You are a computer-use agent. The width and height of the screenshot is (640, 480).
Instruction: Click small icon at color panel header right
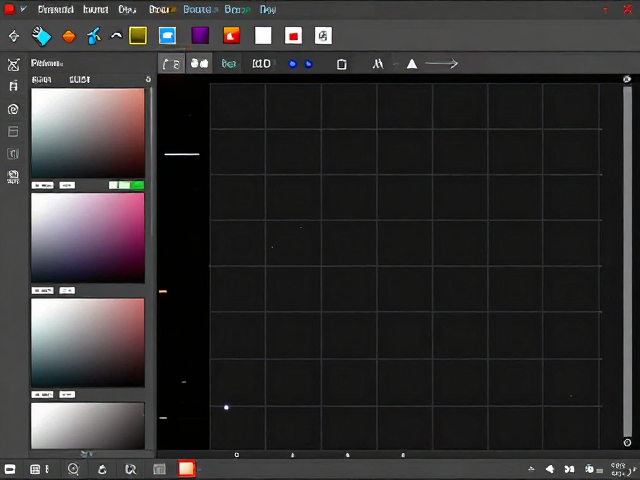pos(148,79)
